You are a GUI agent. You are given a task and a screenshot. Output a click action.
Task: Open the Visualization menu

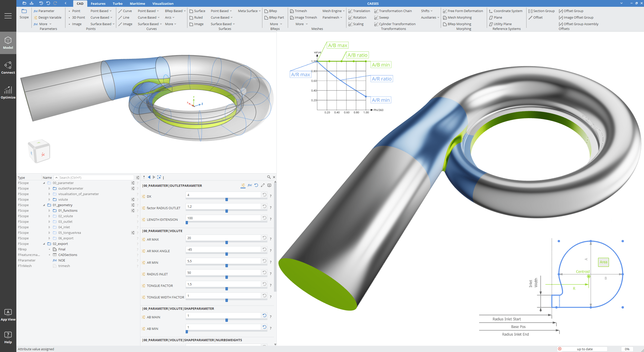pos(163,4)
